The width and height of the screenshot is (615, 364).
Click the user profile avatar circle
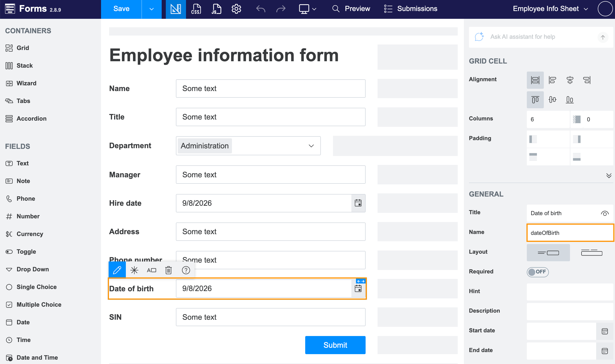tap(605, 9)
